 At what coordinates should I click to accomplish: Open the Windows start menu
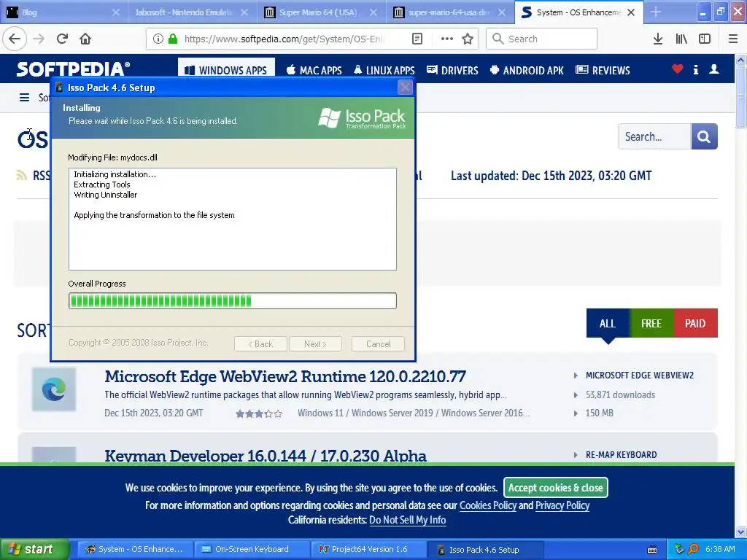pos(34,550)
